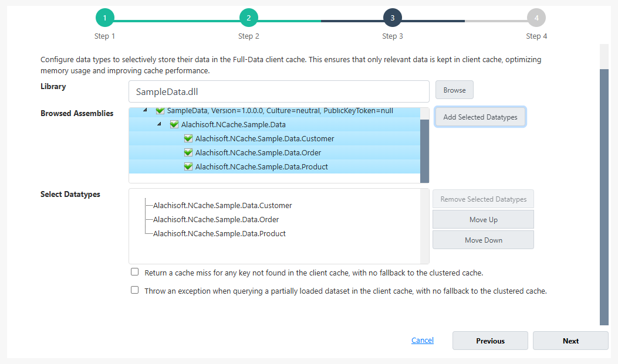Click the main page vertical scrollbar
This screenshot has height=364, width=618.
pyautogui.click(x=604, y=197)
